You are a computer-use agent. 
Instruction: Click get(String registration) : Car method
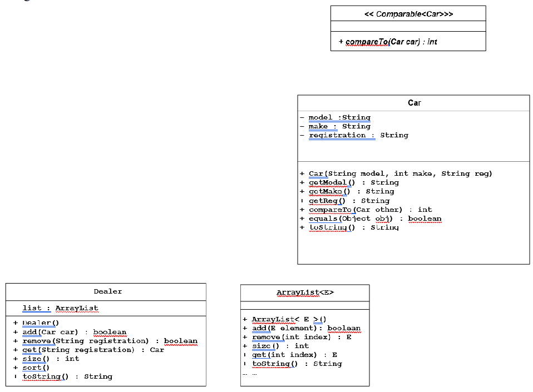coord(88,349)
